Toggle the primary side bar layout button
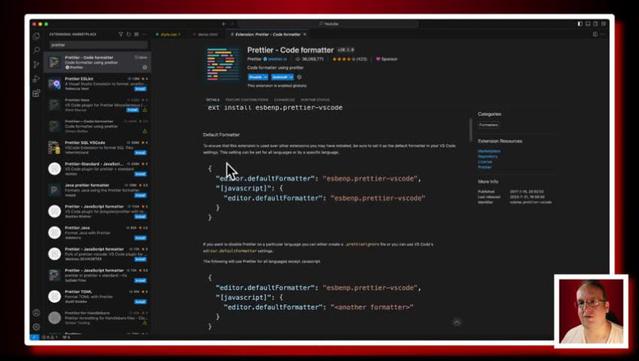639x361 pixels. [580, 24]
